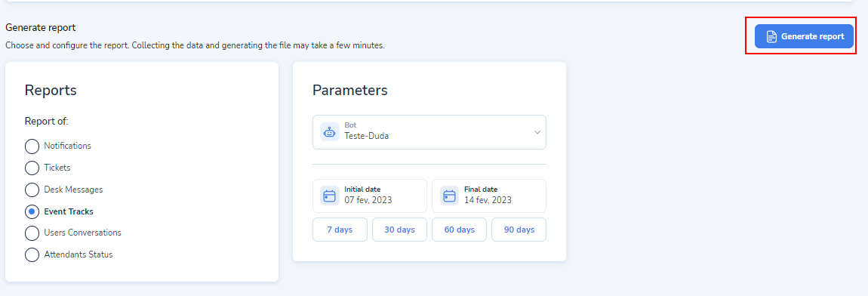
Task: Set range to 7 days
Action: tap(340, 230)
